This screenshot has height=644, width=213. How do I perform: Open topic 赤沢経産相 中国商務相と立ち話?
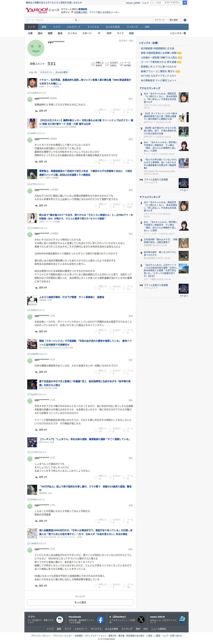click(157, 49)
